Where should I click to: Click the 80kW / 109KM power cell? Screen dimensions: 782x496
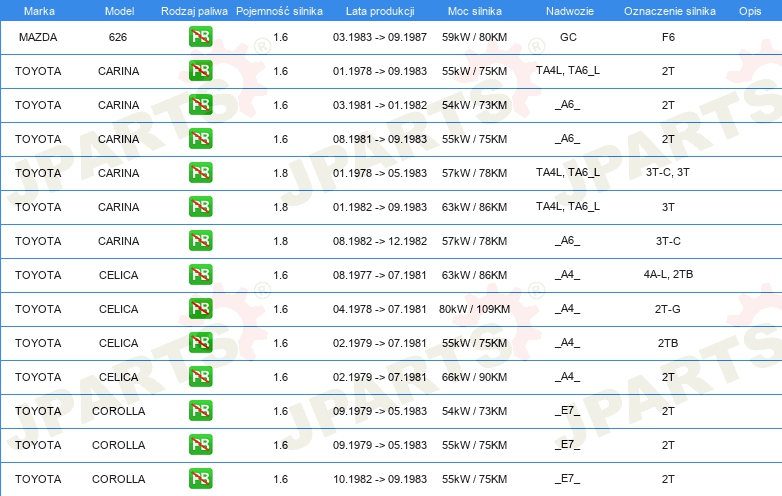(x=474, y=309)
